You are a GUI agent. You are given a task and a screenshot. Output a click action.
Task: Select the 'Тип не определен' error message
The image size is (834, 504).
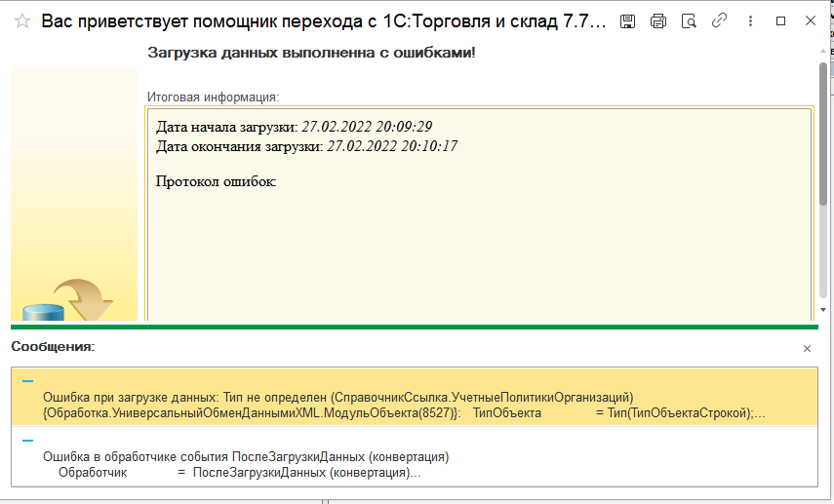pos(415,397)
